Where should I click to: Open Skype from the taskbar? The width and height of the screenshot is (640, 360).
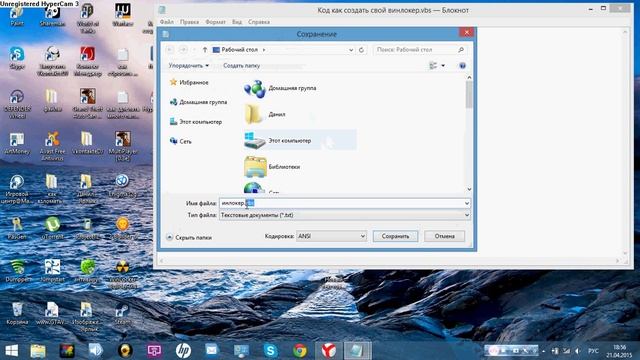coord(270,351)
